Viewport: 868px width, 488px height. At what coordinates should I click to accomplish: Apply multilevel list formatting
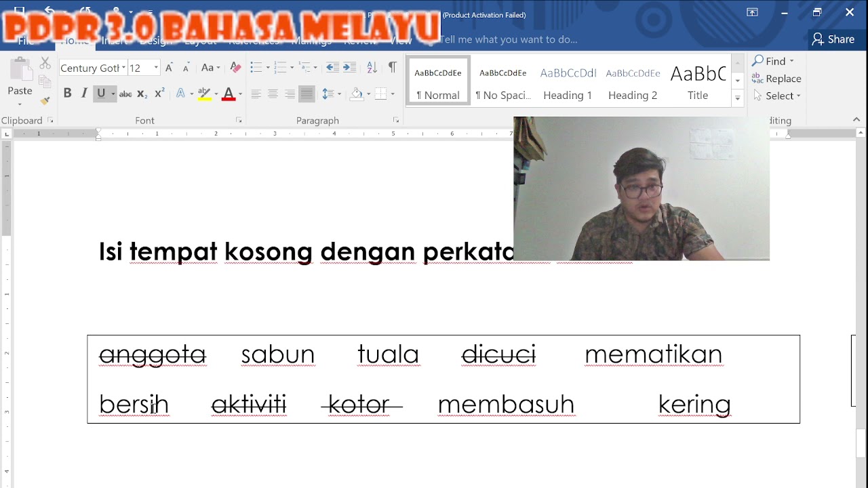click(305, 68)
